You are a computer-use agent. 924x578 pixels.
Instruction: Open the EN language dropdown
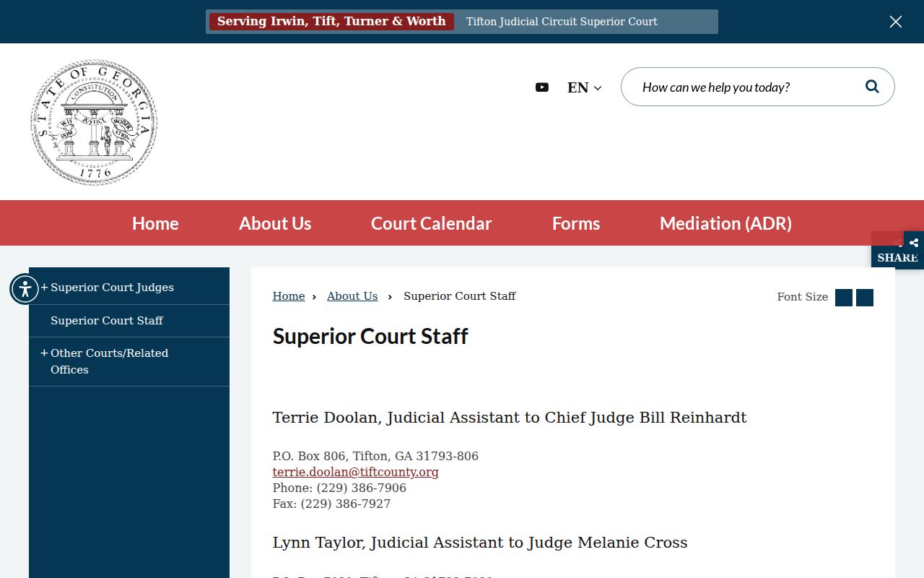pos(584,87)
